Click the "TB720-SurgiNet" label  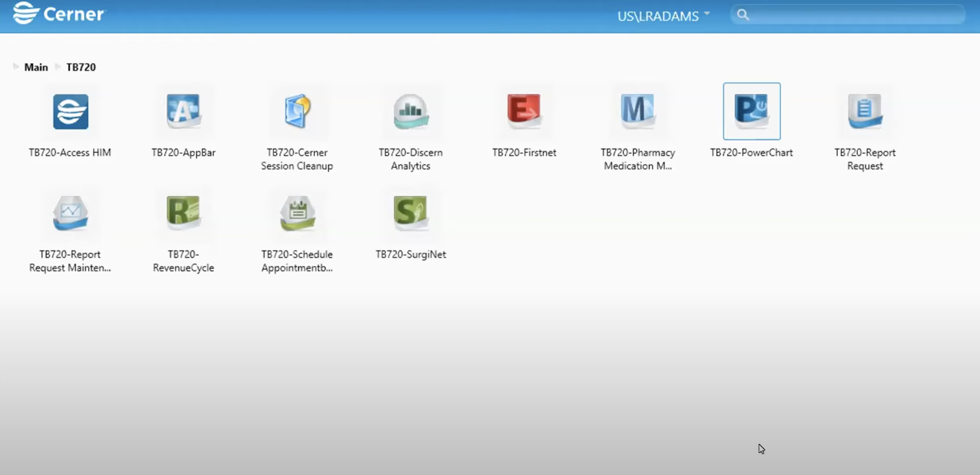pyautogui.click(x=411, y=254)
